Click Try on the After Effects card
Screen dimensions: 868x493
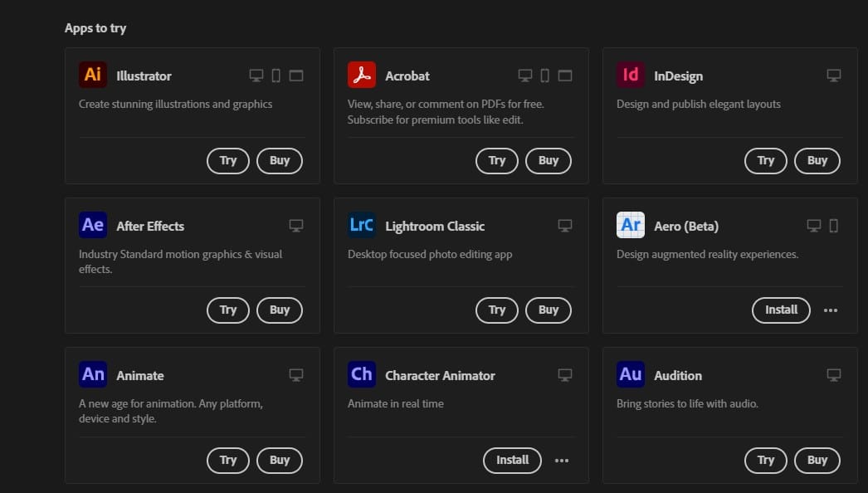tap(227, 310)
